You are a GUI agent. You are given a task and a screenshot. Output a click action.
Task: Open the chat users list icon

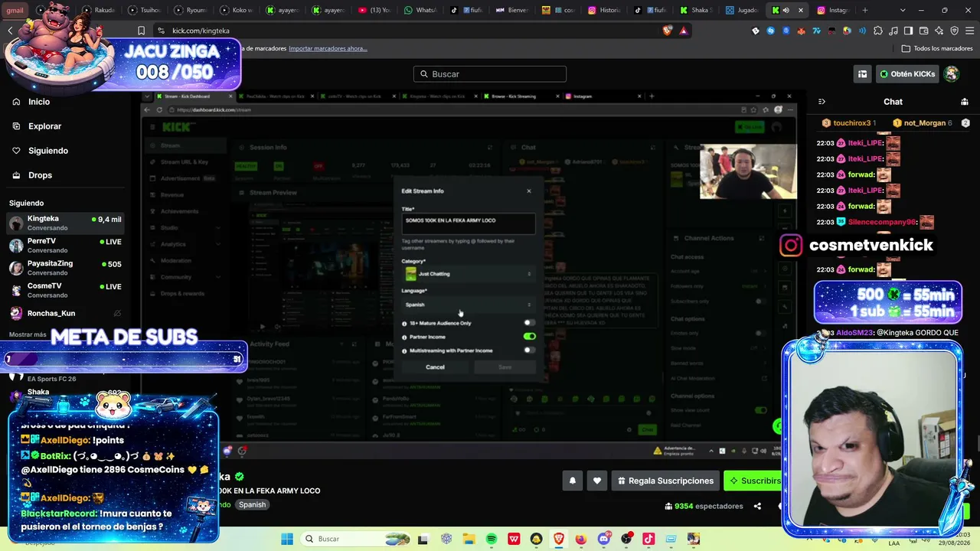coord(965,102)
